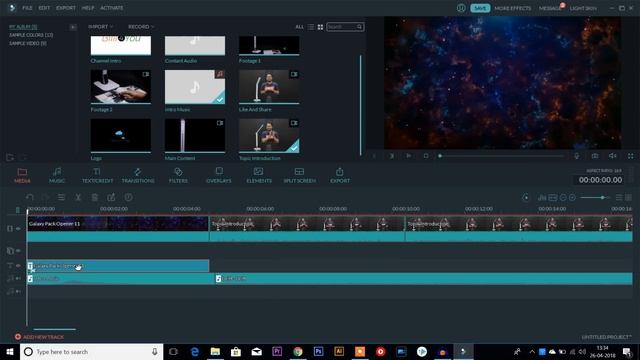The height and width of the screenshot is (360, 640).
Task: Click the add folder icon in library
Action: tap(10, 157)
